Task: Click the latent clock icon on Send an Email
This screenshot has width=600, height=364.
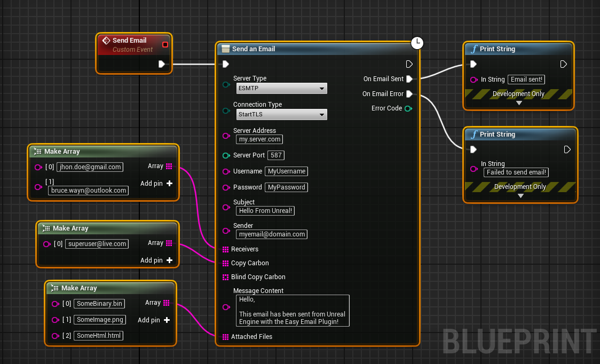Action: (417, 43)
